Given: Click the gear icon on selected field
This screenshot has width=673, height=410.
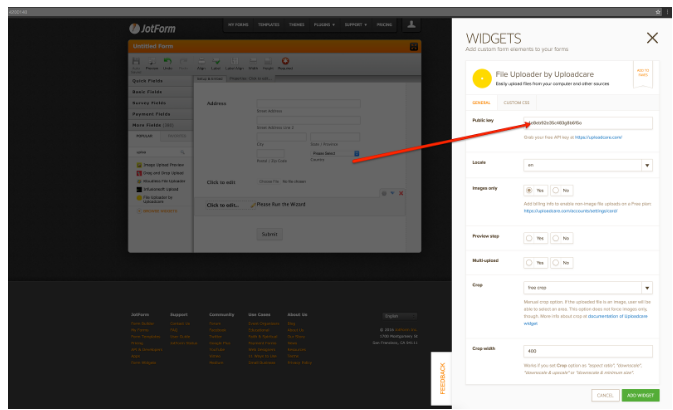Looking at the screenshot, I should pyautogui.click(x=384, y=193).
